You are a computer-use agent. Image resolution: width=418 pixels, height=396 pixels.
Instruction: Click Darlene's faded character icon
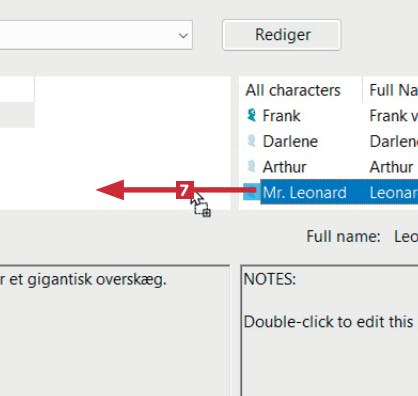tap(252, 141)
